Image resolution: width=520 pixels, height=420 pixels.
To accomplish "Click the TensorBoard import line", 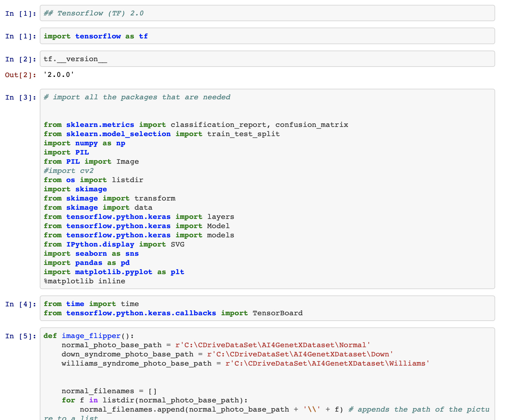I will pyautogui.click(x=173, y=313).
